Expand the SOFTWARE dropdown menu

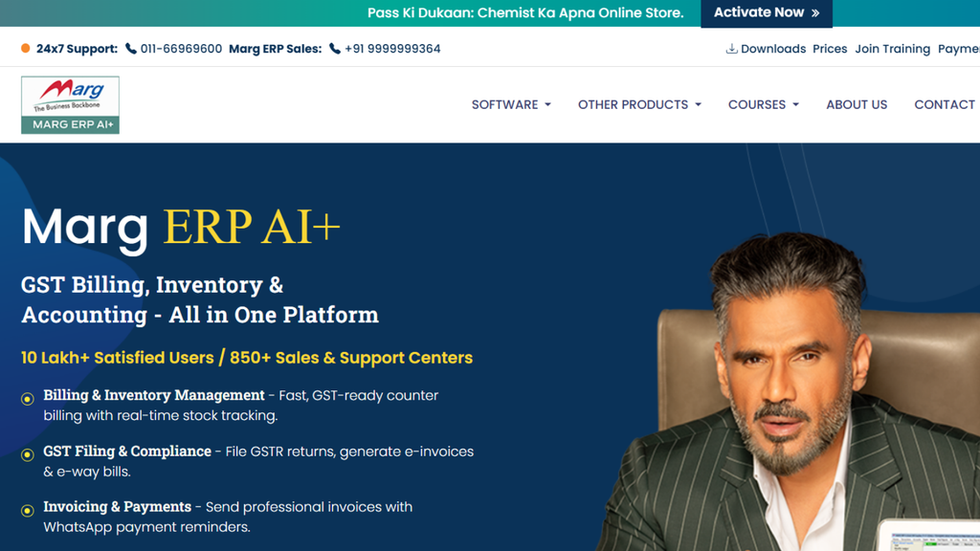511,104
